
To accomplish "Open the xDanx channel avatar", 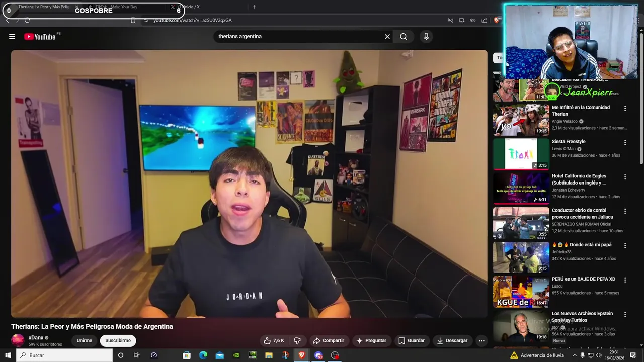I will tap(18, 340).
